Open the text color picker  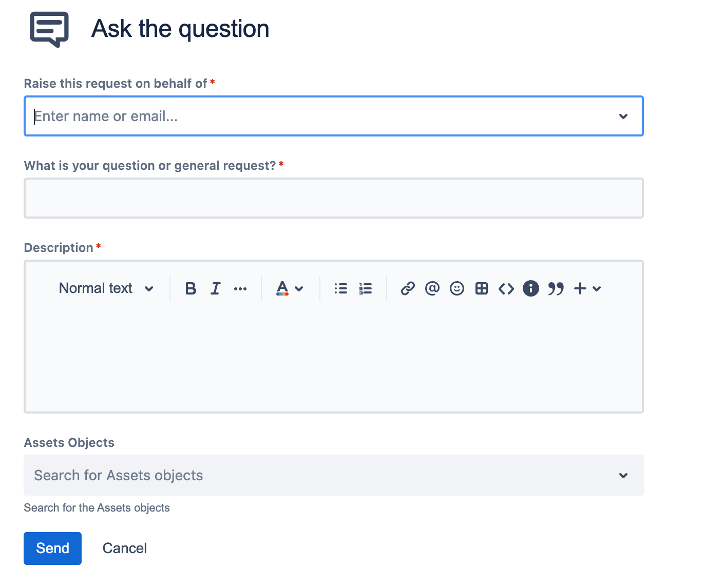click(290, 288)
